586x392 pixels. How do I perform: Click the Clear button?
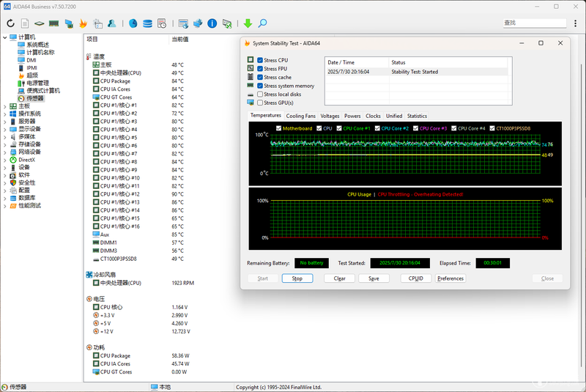339,278
